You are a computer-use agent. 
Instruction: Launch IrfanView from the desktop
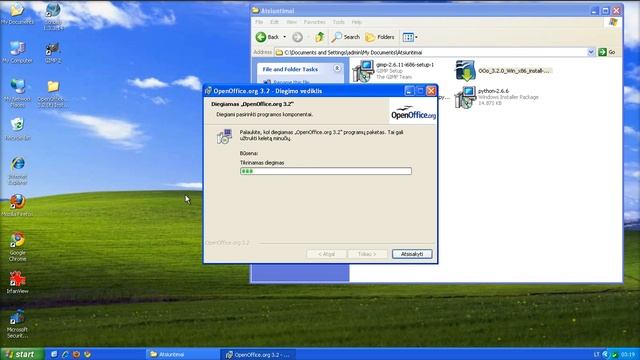[x=17, y=282]
